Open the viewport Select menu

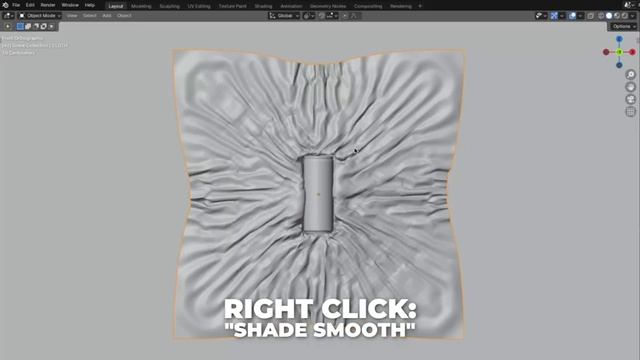tap(89, 16)
